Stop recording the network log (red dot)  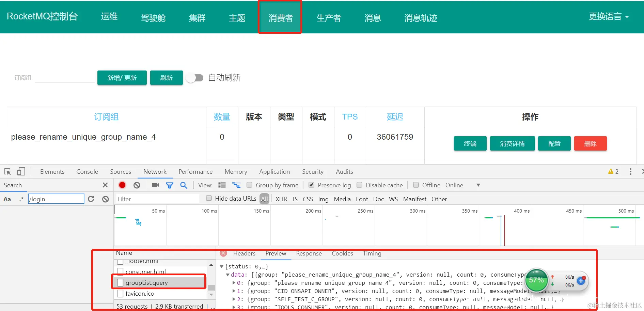click(x=122, y=185)
